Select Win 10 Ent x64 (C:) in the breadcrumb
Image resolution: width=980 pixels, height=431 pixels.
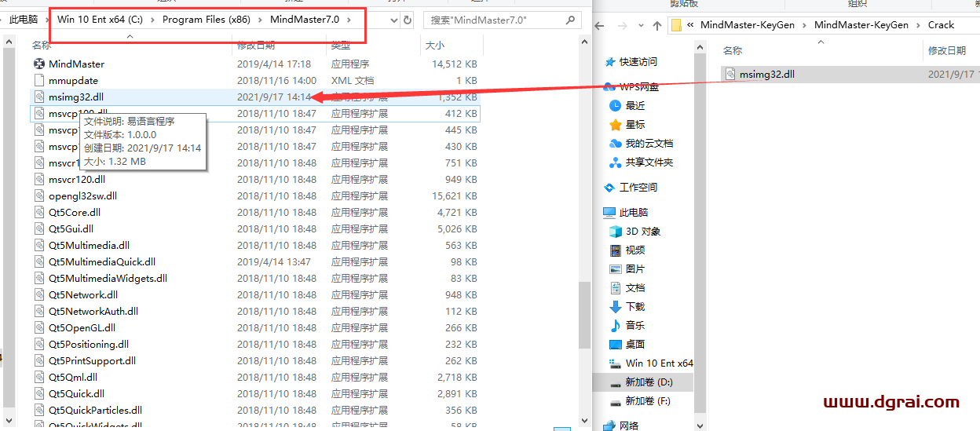pyautogui.click(x=101, y=20)
